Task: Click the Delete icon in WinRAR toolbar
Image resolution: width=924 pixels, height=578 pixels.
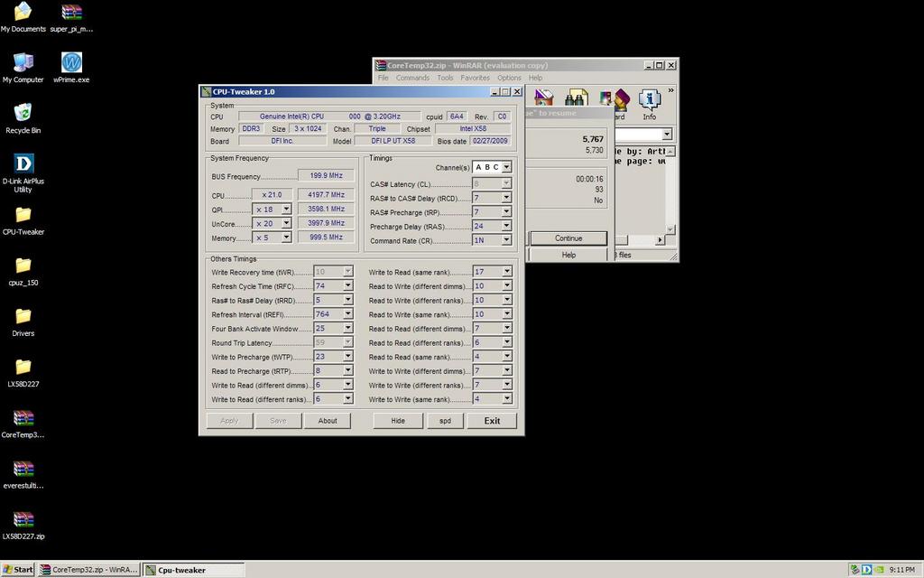Action: click(x=543, y=99)
